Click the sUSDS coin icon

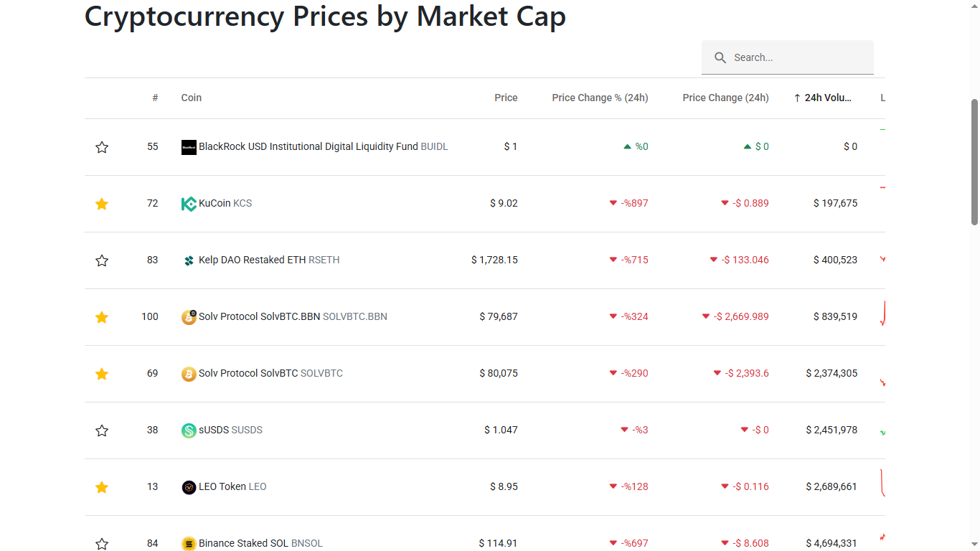189,430
